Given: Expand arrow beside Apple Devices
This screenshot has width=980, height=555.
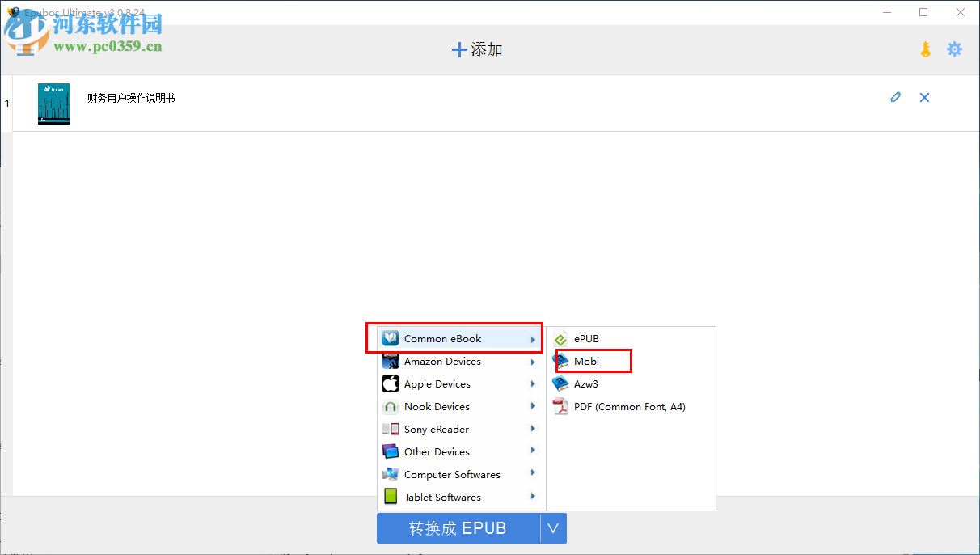Looking at the screenshot, I should tap(533, 384).
